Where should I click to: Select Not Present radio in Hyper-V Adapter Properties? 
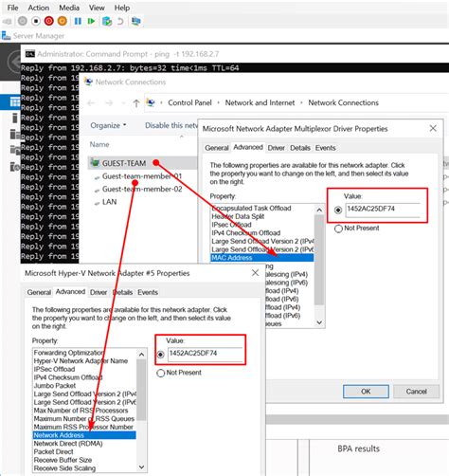tap(161, 373)
